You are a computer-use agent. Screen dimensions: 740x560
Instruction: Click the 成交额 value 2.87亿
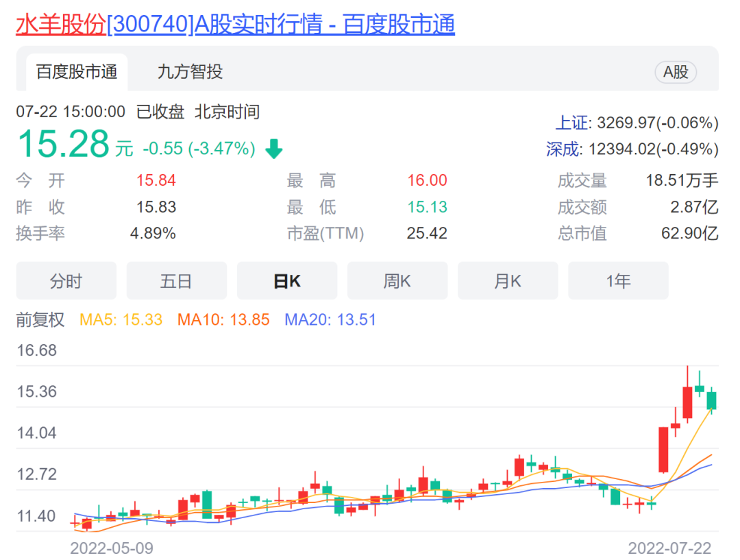pos(694,207)
